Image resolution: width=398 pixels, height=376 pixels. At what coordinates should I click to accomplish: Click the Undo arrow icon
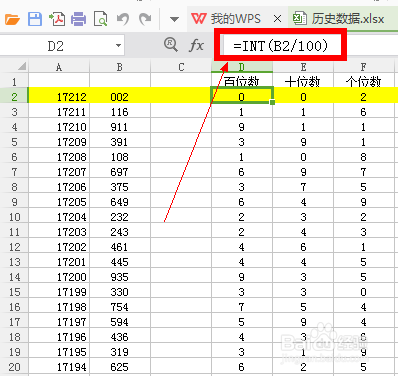123,19
